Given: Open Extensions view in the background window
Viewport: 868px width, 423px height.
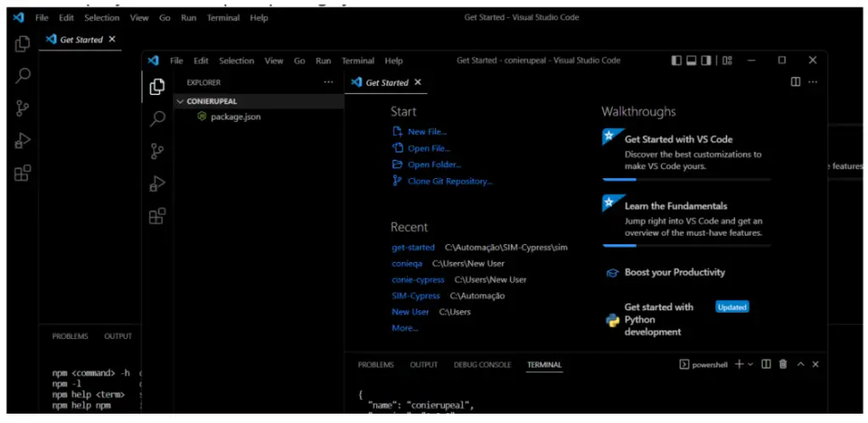Looking at the screenshot, I should point(23,174).
